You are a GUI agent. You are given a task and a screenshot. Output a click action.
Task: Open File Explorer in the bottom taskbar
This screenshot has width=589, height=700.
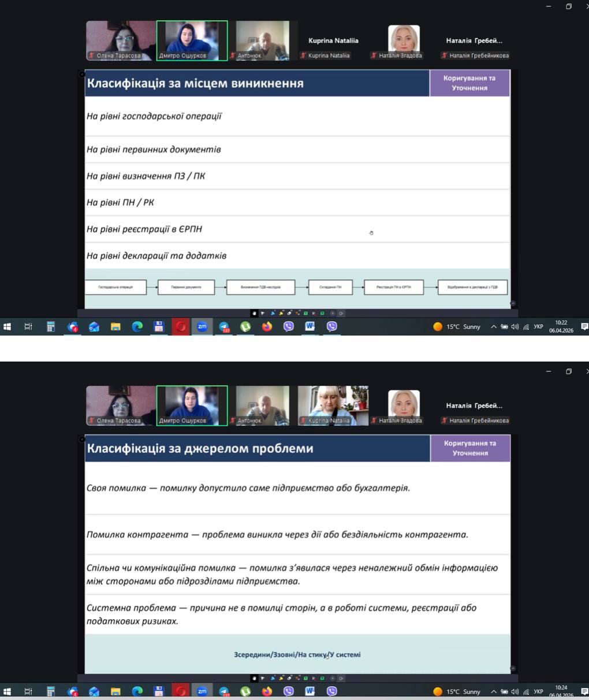click(x=115, y=691)
